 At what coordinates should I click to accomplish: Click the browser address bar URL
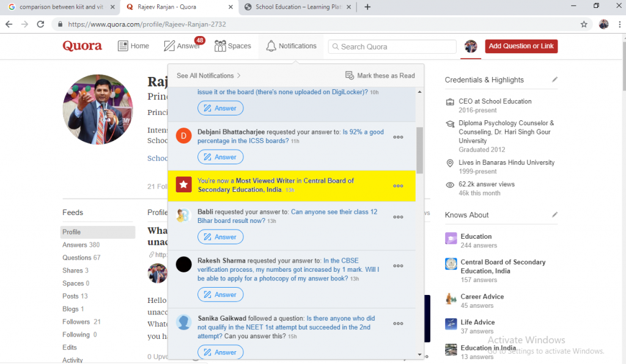(147, 24)
